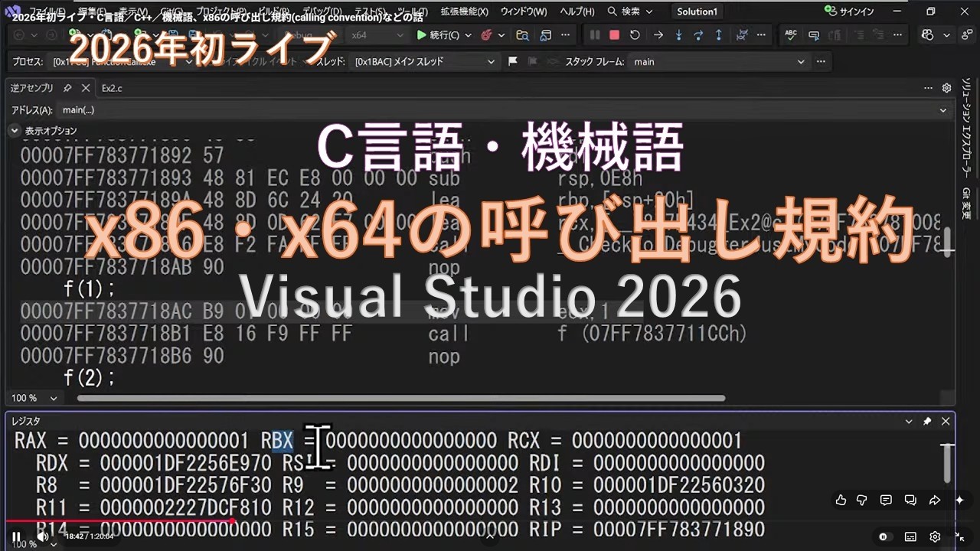The image size is (980, 551).
Task: Click the RIP value 00007FF783771890
Action: tap(678, 530)
